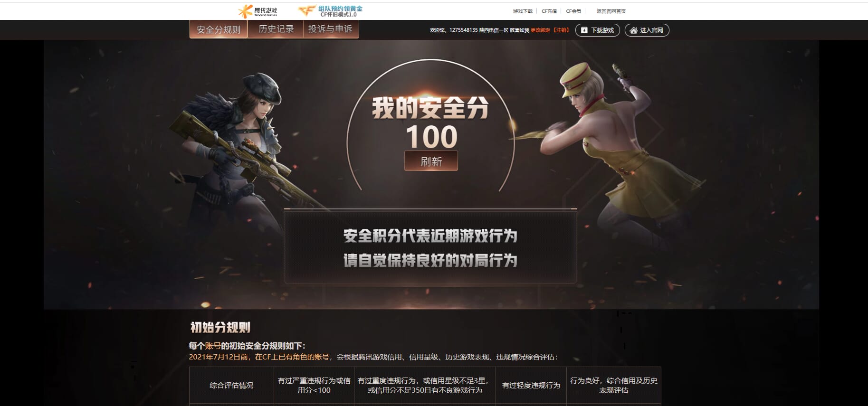
Task: Click the sniper character artwork
Action: (233, 161)
